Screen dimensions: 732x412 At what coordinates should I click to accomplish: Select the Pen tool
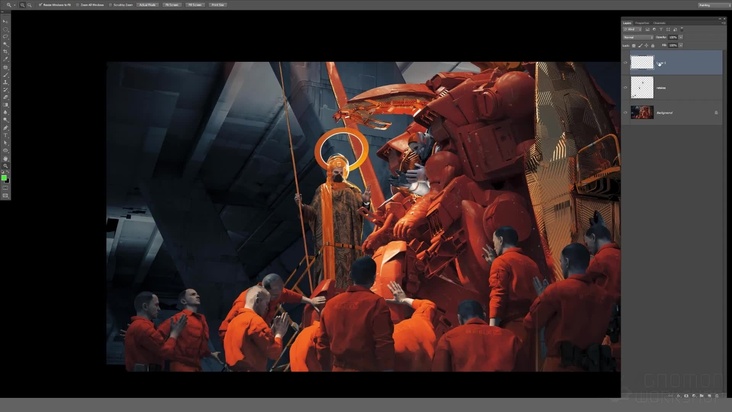coord(6,128)
